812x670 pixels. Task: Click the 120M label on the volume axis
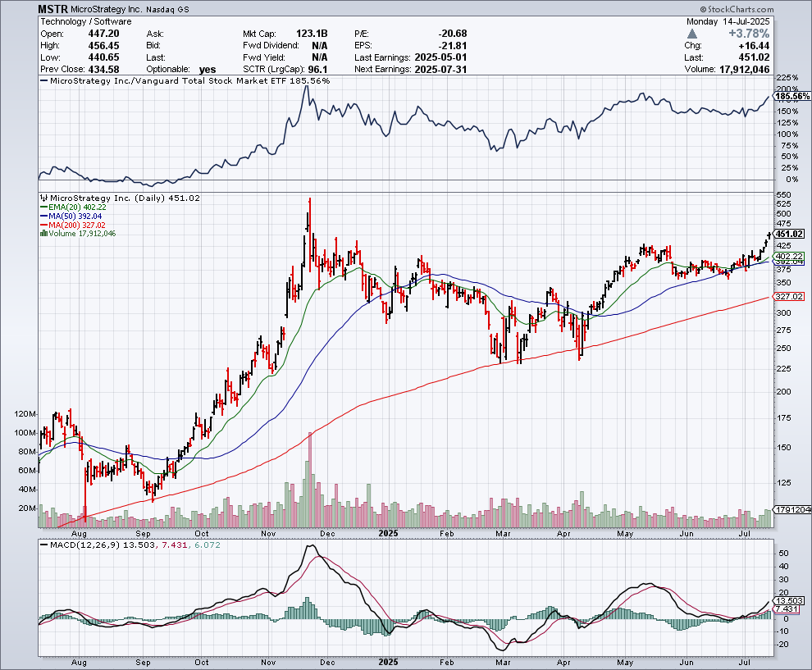pyautogui.click(x=26, y=414)
